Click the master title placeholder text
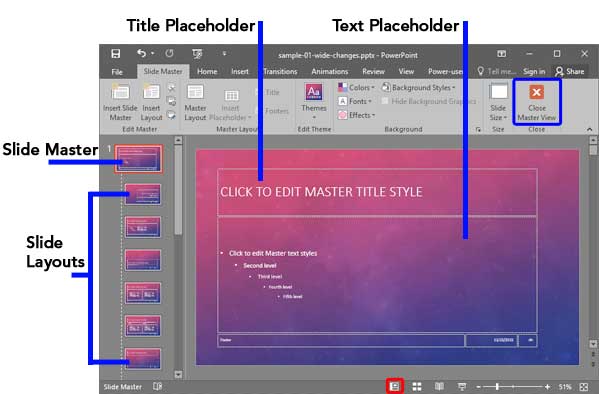Viewport: 599px width, 394px height. coord(321,192)
